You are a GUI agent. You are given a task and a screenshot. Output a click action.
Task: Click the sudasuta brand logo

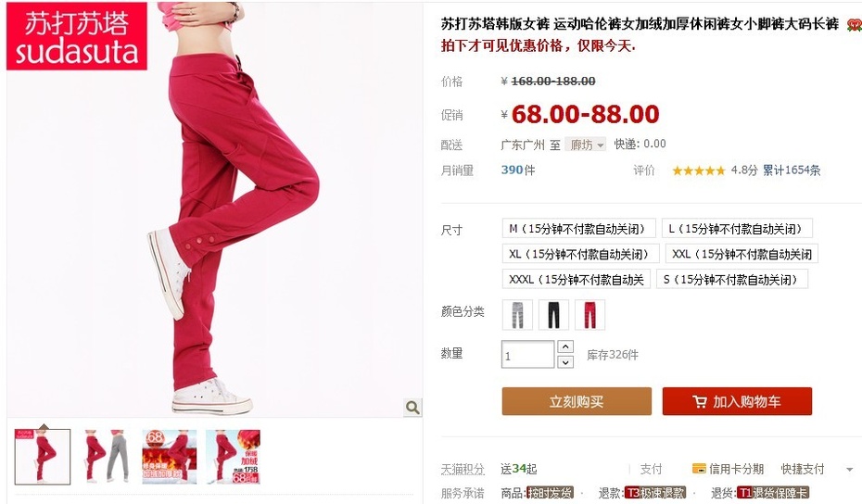[x=76, y=36]
